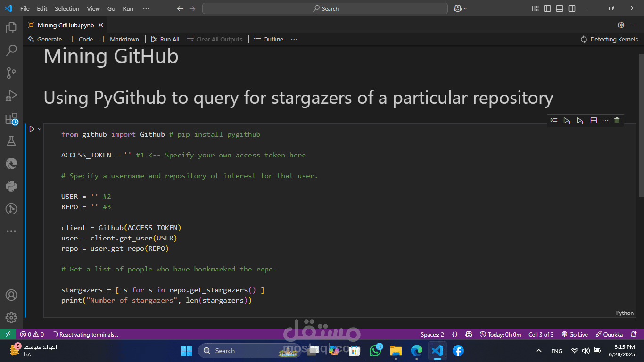This screenshot has width=644, height=362.
Task: Open the notebook Outline
Action: coord(268,39)
